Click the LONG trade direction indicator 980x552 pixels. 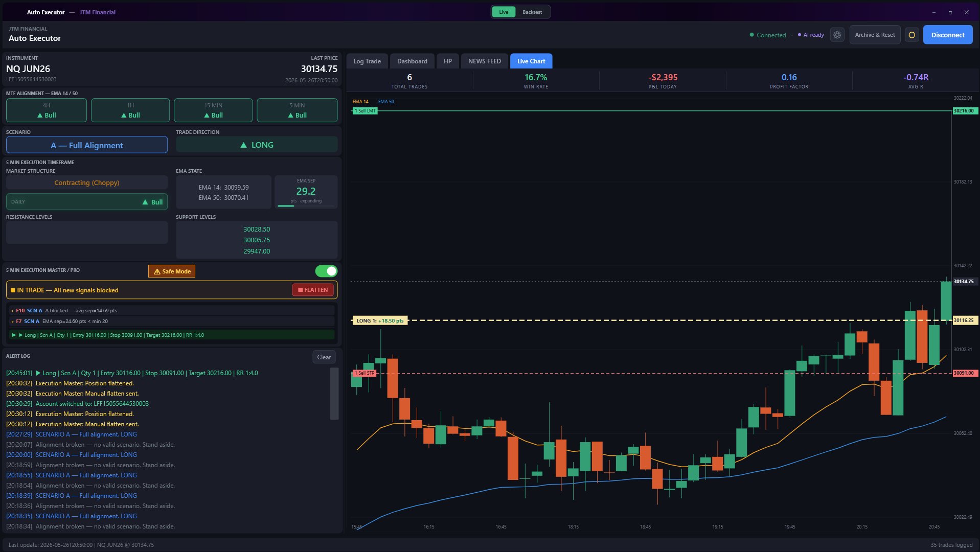[x=257, y=145]
